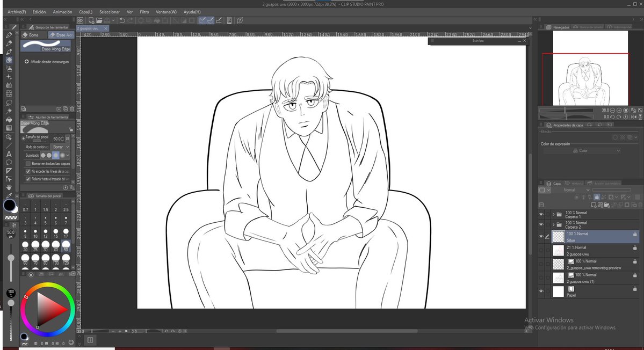Show the 2 guapos uwu layer
Viewport: 644px width, 350px height.
coord(541,250)
